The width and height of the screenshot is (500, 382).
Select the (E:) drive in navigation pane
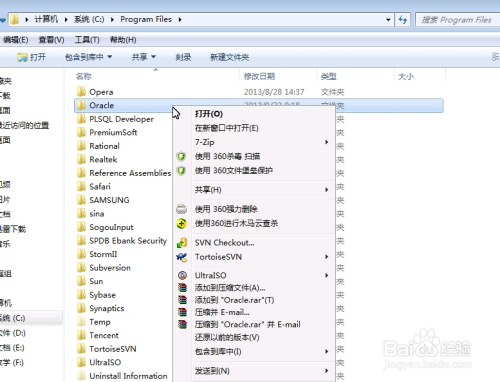click(x=12, y=348)
